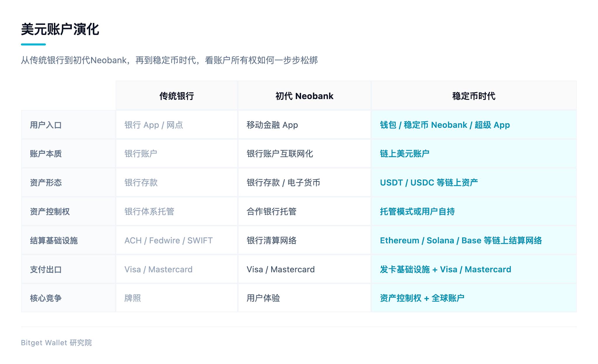This screenshot has width=598, height=364.
Task: Click the 初代 Neobank column header
Action: [304, 96]
